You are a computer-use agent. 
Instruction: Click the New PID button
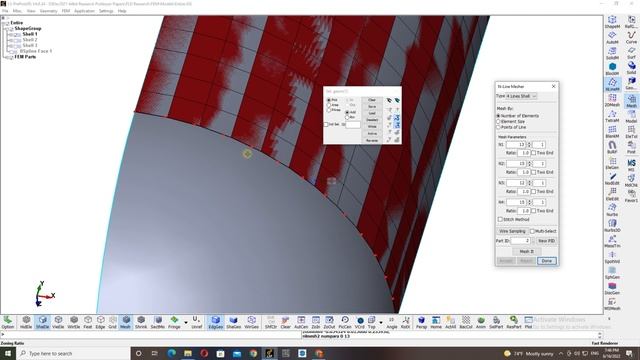point(546,241)
